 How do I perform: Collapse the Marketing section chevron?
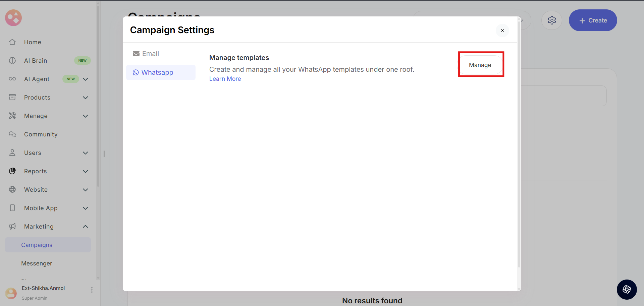pyautogui.click(x=86, y=227)
